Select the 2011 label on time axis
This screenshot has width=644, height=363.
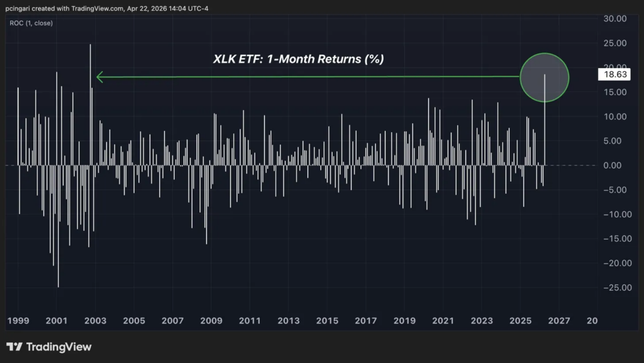pos(250,321)
